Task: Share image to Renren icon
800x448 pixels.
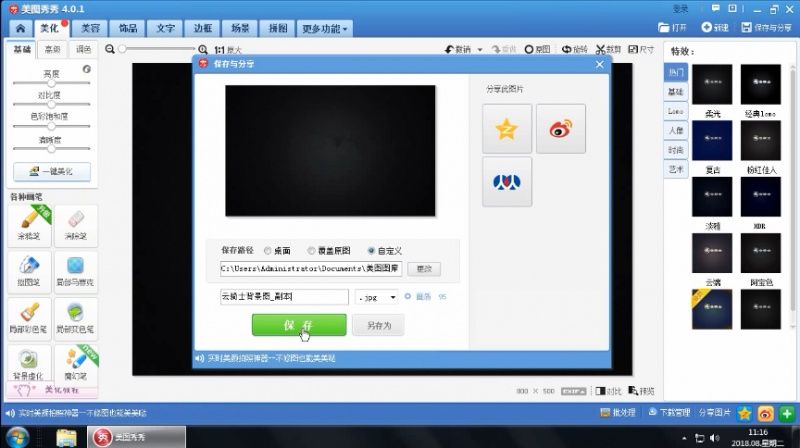Action: tap(507, 182)
